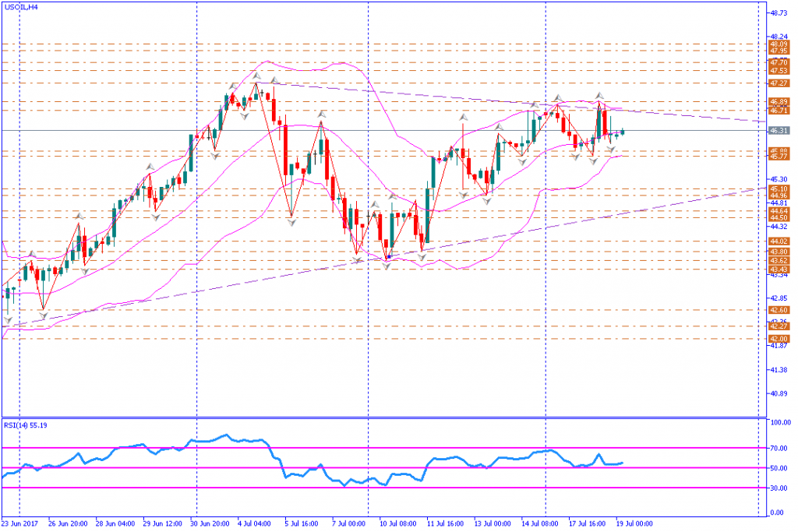Click the 17 Jul 16:00 time label
The width and height of the screenshot is (798, 532).
coord(588,524)
